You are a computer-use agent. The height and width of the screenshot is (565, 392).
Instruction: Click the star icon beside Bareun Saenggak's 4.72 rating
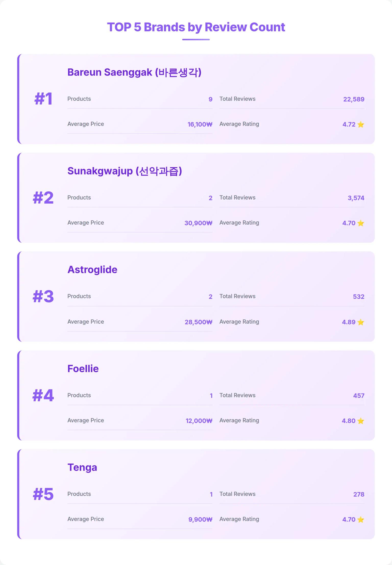(x=361, y=125)
